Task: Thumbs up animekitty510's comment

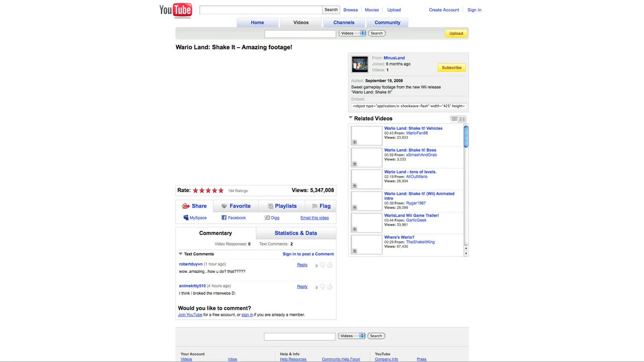Action: tap(330, 287)
